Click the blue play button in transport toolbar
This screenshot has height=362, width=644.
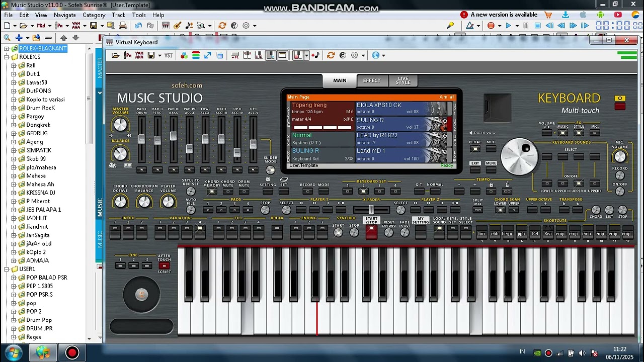(x=508, y=26)
